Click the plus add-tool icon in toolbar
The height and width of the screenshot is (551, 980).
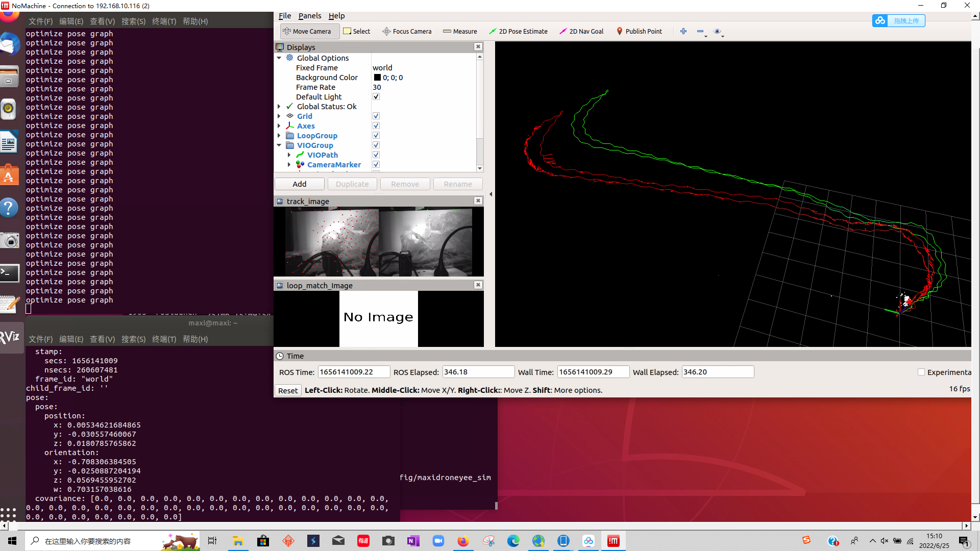coord(683,31)
